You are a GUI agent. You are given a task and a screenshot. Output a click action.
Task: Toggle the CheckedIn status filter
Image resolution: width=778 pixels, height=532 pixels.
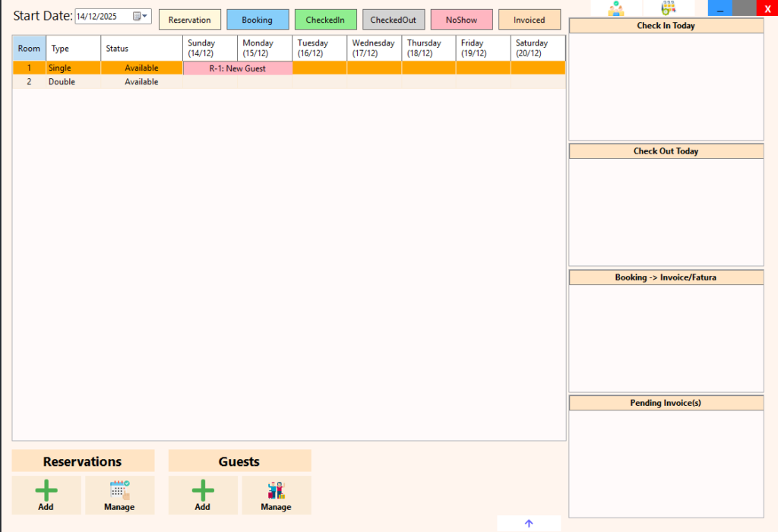click(325, 19)
